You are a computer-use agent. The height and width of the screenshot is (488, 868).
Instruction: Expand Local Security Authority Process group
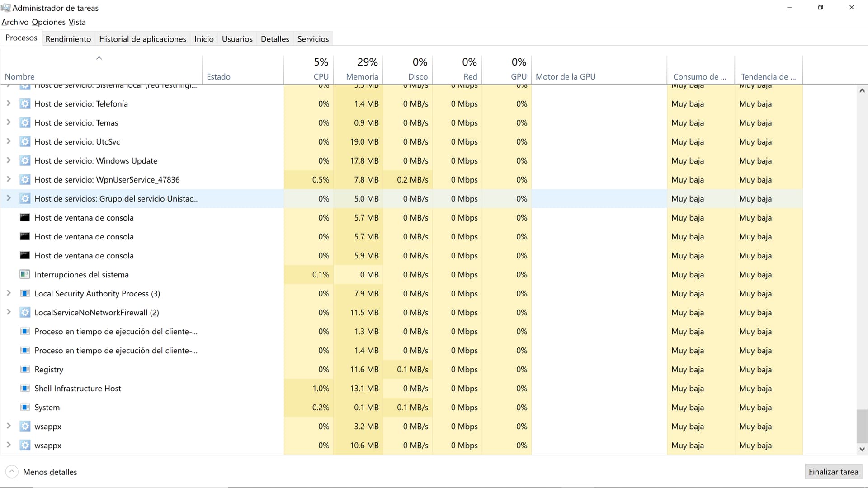point(9,293)
